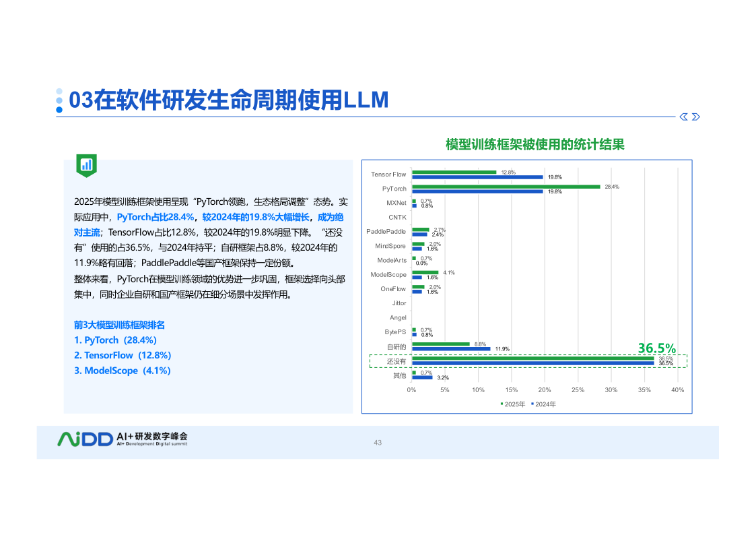Click the BytePS axis label
This screenshot has height=535, width=756.
pyautogui.click(x=395, y=332)
